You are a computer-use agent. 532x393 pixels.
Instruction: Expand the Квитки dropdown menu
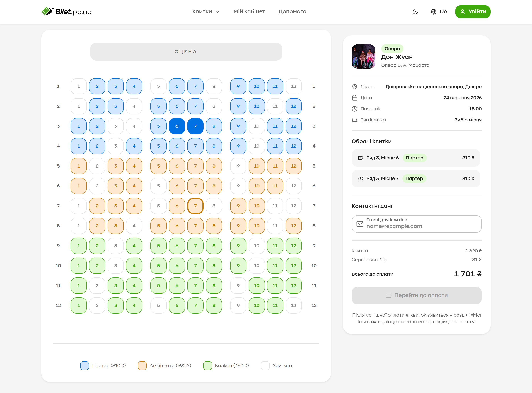point(206,11)
